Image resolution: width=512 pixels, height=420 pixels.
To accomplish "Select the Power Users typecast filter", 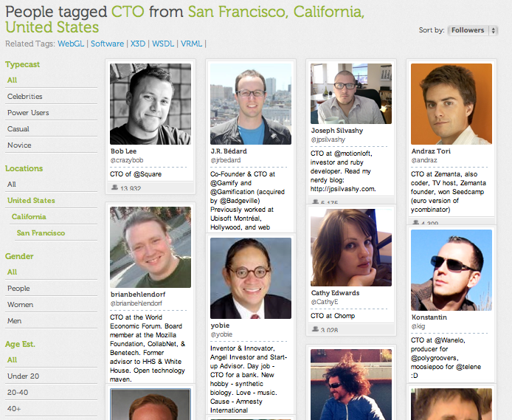I will click(x=28, y=113).
